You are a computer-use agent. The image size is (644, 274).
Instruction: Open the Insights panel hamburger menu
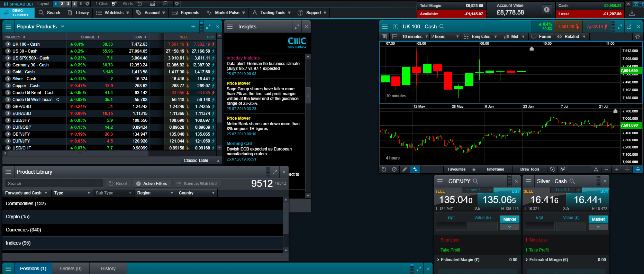coord(230,27)
